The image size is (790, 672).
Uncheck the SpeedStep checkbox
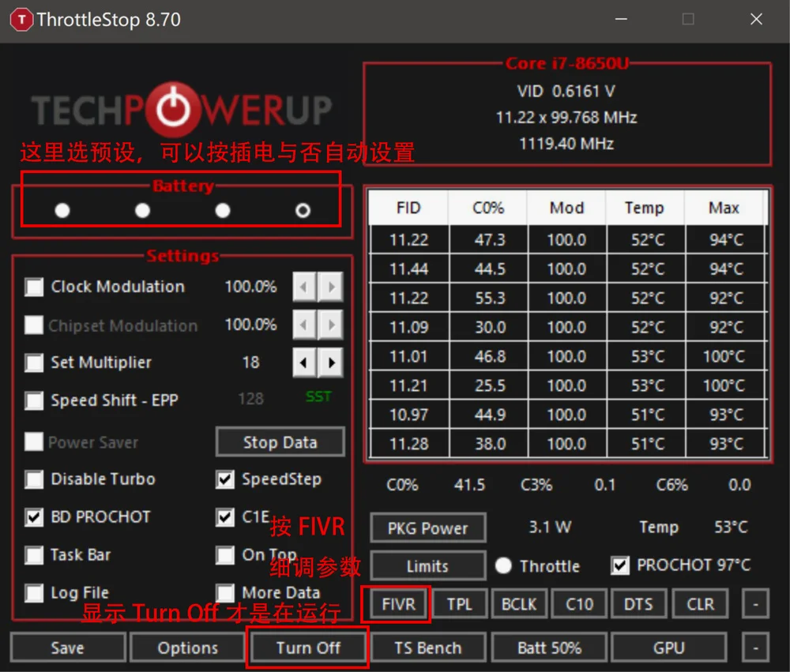(x=225, y=479)
